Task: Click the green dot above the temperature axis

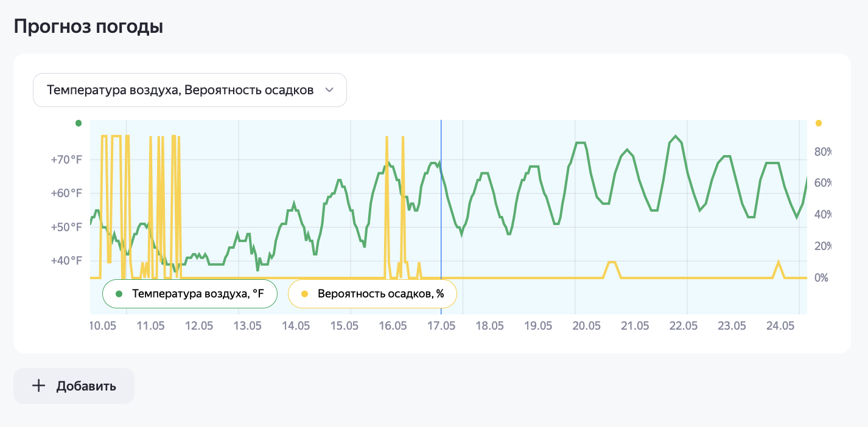Action: (78, 123)
